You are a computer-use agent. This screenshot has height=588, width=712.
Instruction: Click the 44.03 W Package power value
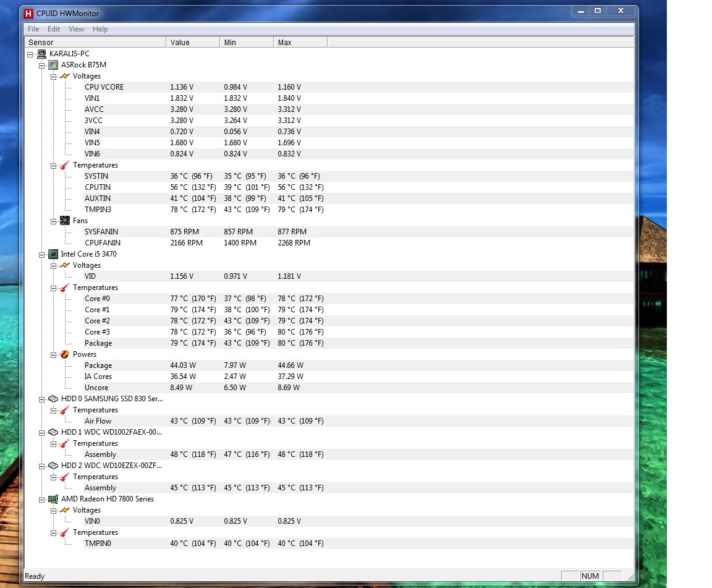tap(182, 365)
